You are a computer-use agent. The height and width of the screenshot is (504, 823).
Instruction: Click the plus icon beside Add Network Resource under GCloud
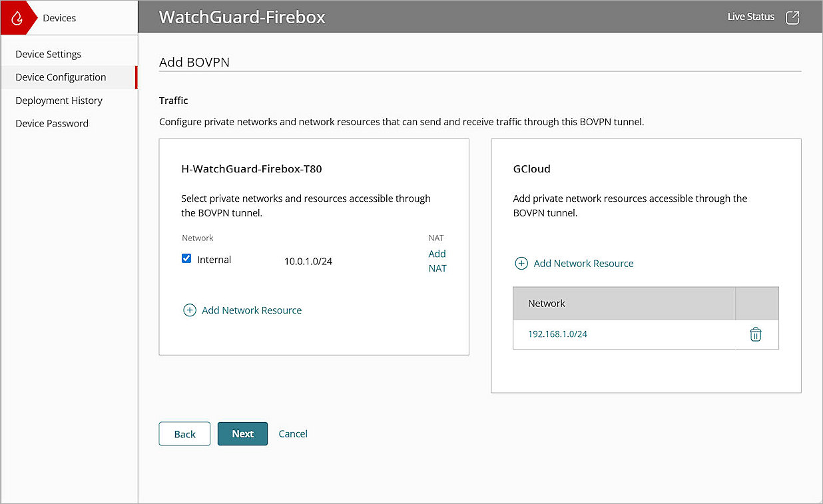[521, 263]
